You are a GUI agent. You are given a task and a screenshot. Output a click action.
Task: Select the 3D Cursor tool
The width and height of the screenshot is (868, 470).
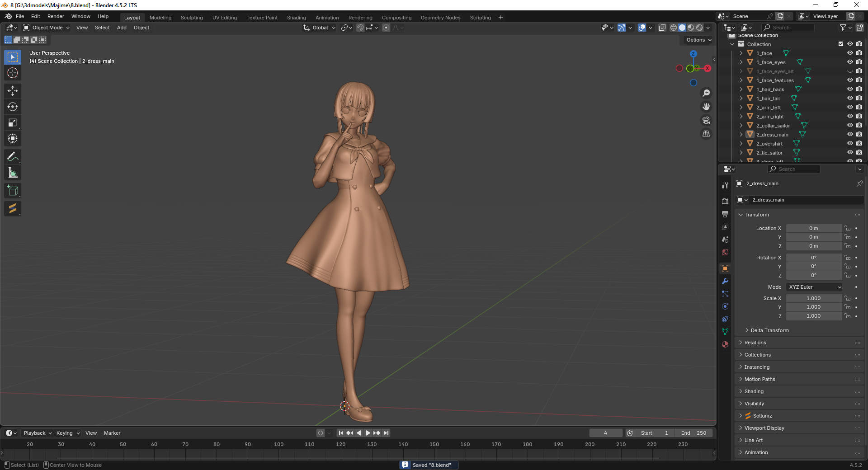[13, 73]
